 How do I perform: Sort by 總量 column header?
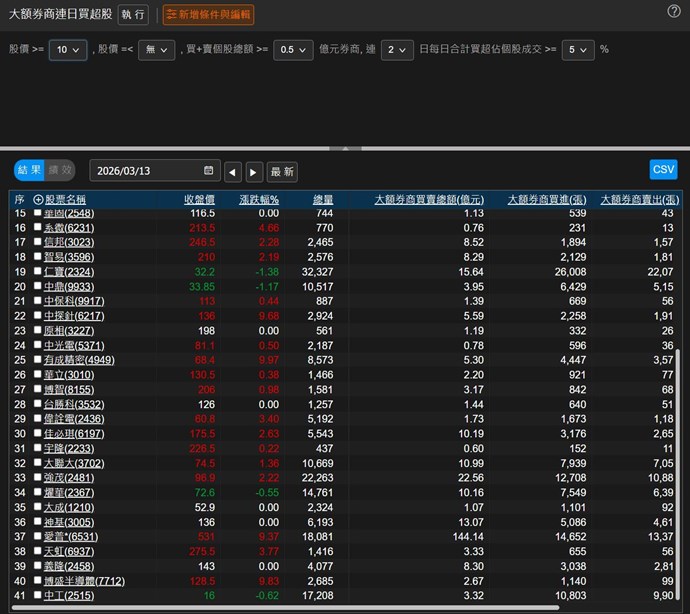323,200
